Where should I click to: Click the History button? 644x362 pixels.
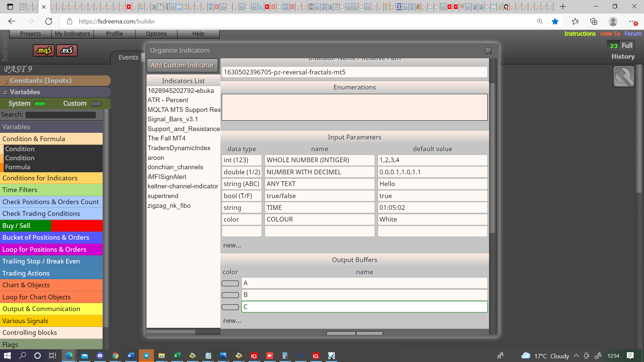pyautogui.click(x=623, y=57)
